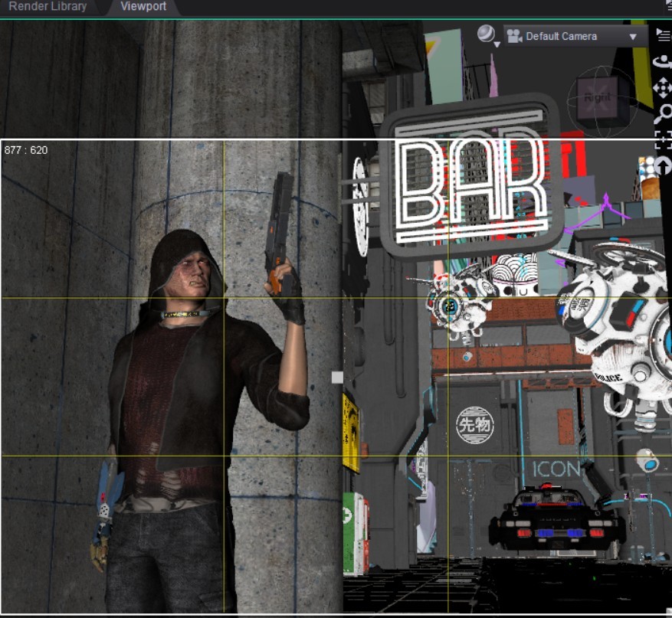Switch to the Render Library tab
The width and height of the screenshot is (672, 618).
48,6
